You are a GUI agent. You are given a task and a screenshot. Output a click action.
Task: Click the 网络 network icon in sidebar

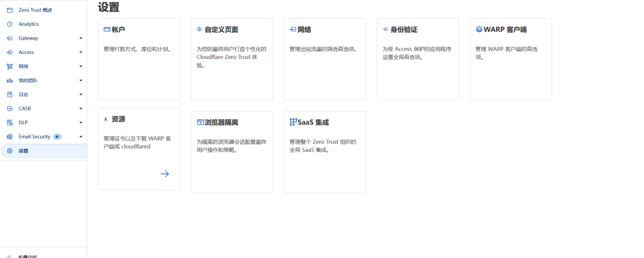(10, 67)
